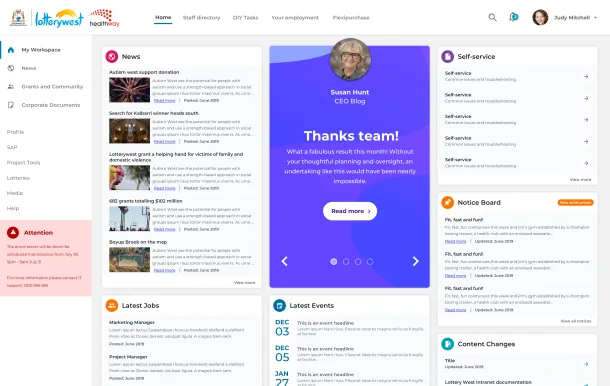The height and width of the screenshot is (386, 610).
Task: Select the fourth carousel dot
Action: [x=370, y=261]
